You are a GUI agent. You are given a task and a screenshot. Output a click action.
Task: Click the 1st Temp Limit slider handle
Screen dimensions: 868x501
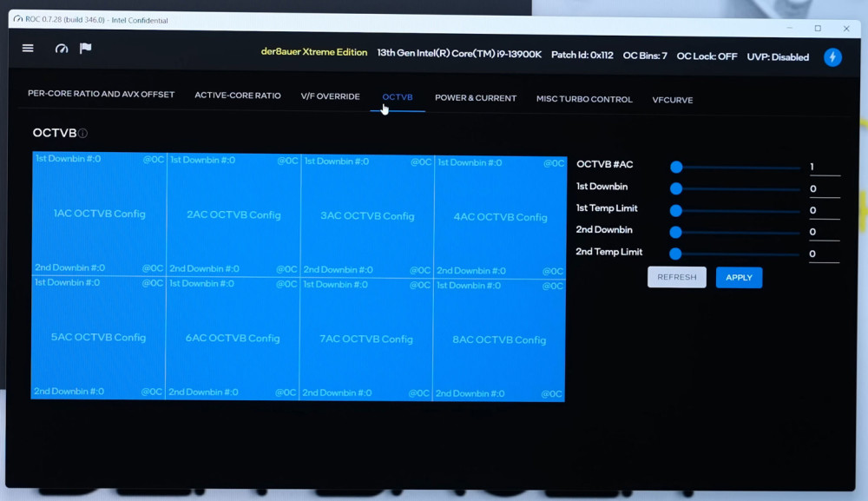coord(675,210)
